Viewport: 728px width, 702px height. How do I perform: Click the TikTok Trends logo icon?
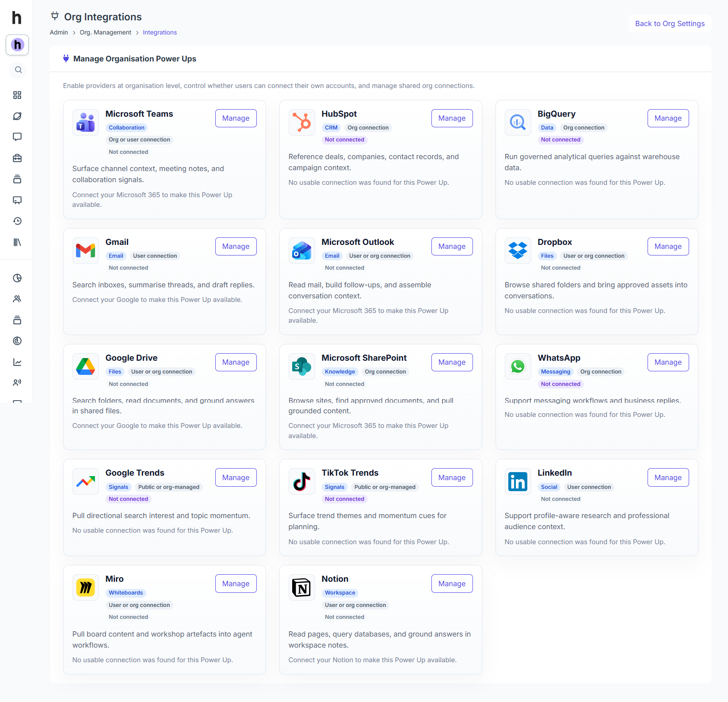(302, 481)
